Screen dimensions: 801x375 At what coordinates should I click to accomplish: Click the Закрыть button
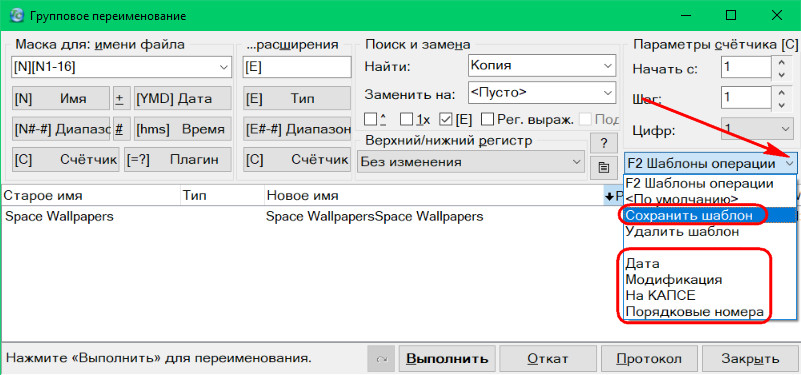tap(750, 358)
